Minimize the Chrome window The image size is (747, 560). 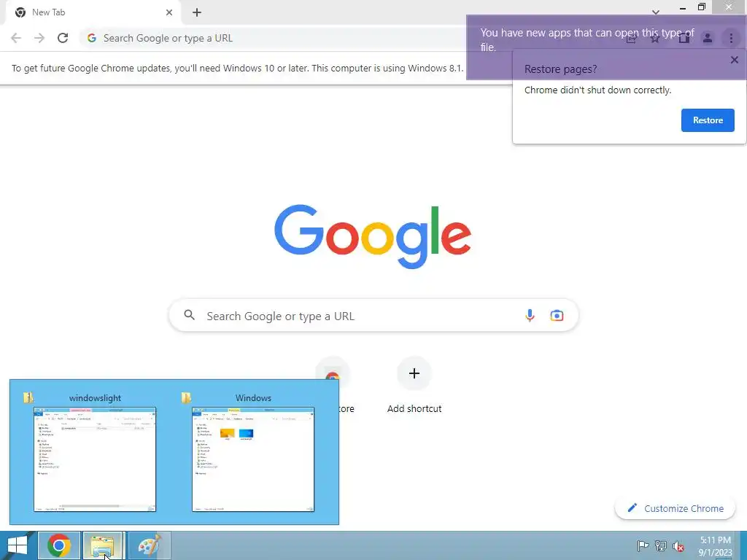682,7
